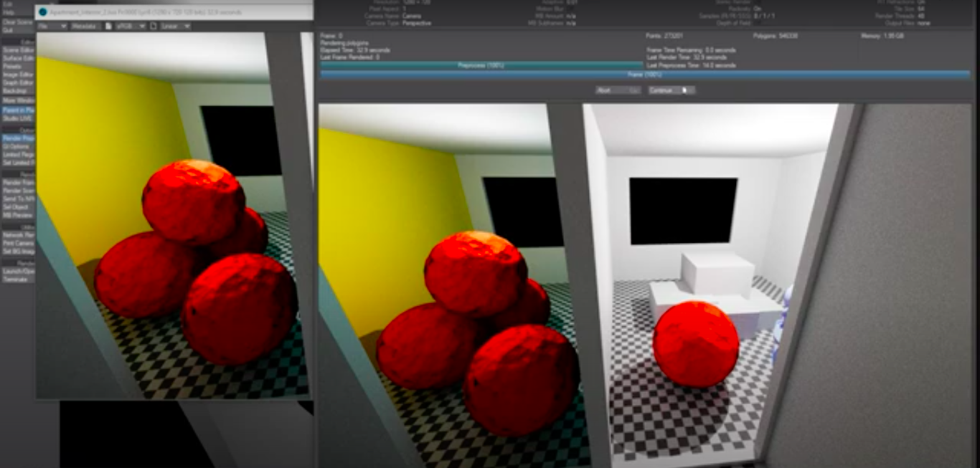Image resolution: width=980 pixels, height=468 pixels.
Task: Open the Surface Editor
Action: (17, 58)
